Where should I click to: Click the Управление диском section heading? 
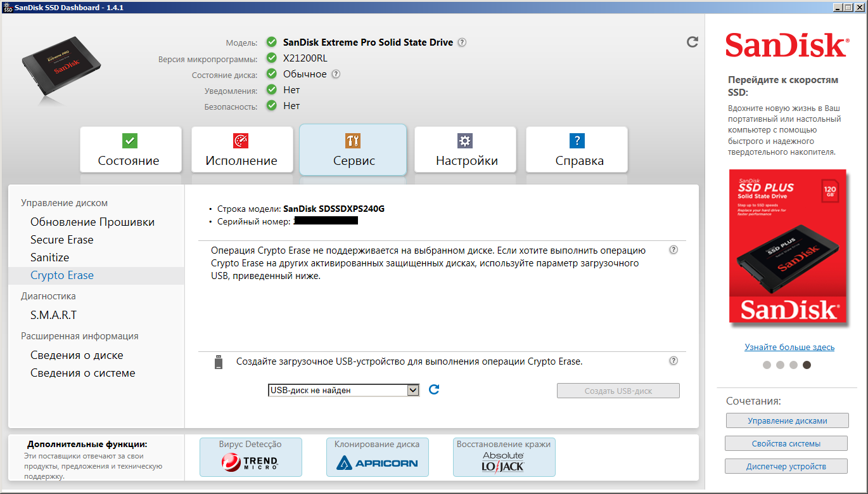65,203
